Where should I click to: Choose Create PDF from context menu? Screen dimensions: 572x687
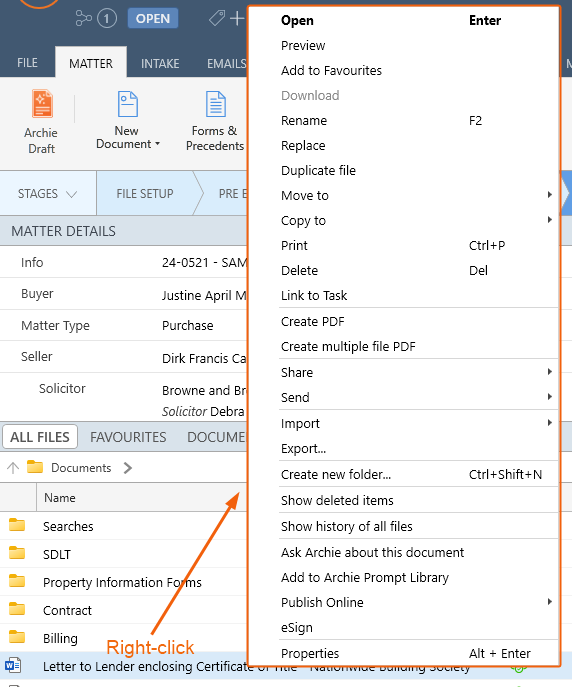[313, 322]
